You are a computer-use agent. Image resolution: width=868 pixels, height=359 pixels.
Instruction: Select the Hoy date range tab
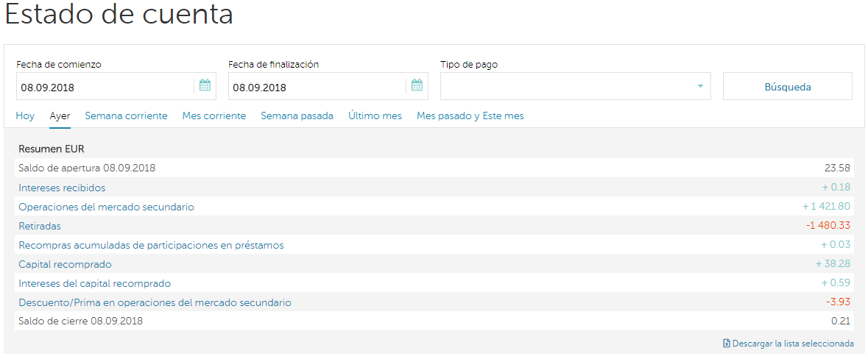point(25,116)
